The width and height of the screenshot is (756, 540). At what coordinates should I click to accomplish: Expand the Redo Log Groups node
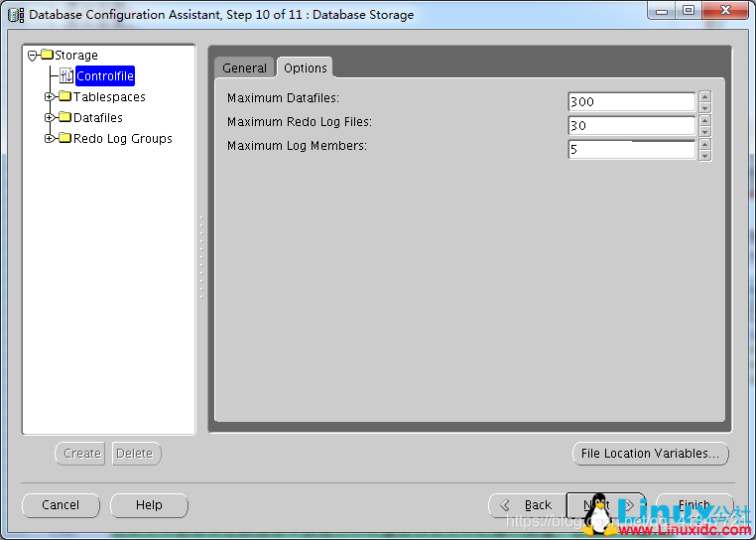(x=50, y=139)
